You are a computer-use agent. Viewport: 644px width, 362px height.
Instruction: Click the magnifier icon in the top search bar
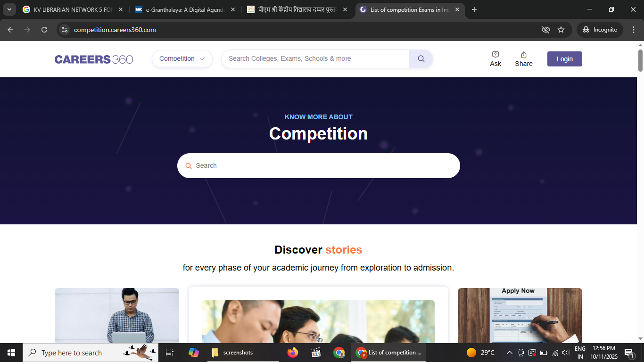pyautogui.click(x=421, y=59)
